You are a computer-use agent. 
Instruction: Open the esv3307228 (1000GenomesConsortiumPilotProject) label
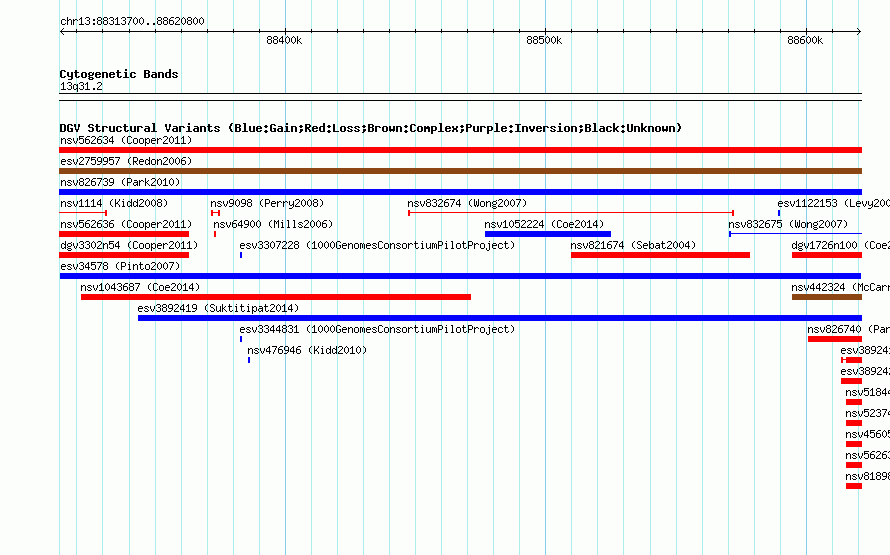[377, 245]
